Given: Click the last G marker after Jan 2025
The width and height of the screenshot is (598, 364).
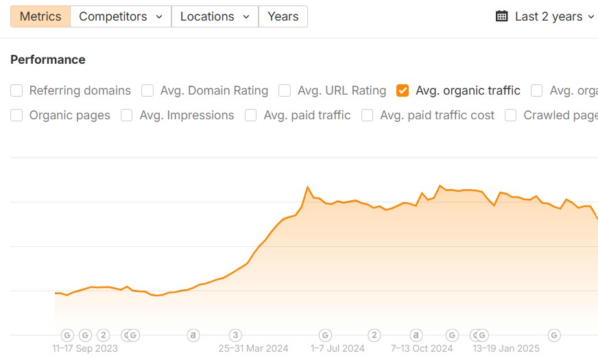Looking at the screenshot, I should [x=554, y=335].
